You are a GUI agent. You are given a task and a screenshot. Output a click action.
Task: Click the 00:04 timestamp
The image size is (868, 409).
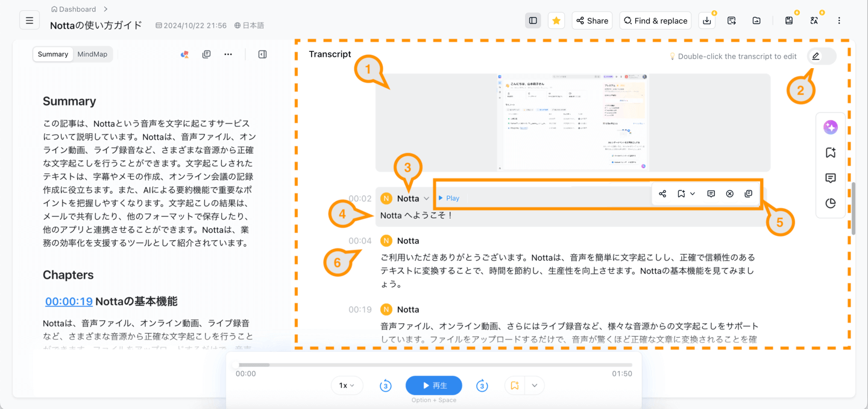coord(360,241)
